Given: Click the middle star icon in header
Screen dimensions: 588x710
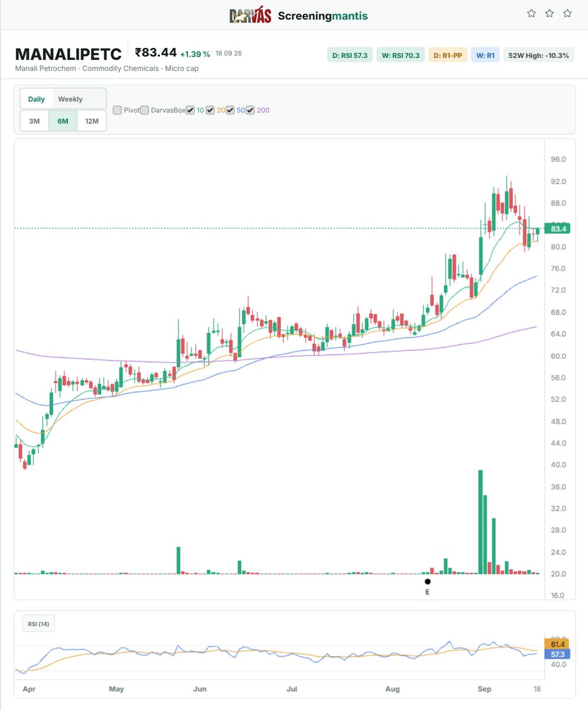Looking at the screenshot, I should coord(550,14).
